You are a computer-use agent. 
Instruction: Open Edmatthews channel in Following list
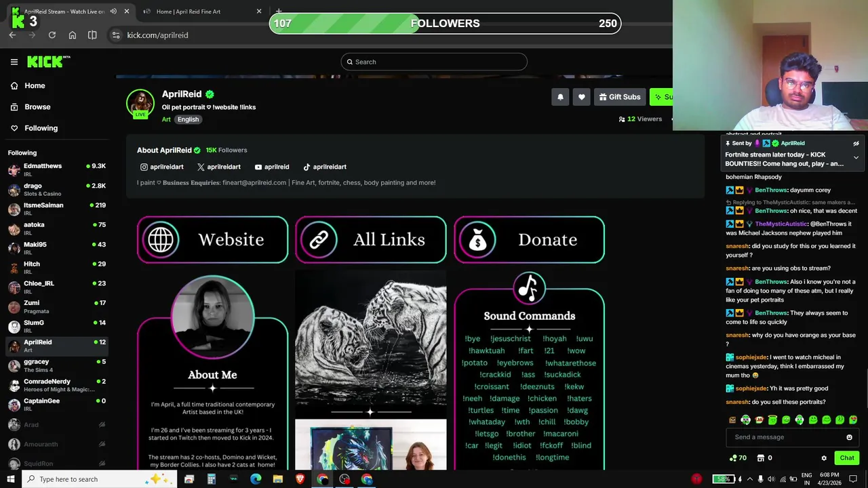[56, 169]
